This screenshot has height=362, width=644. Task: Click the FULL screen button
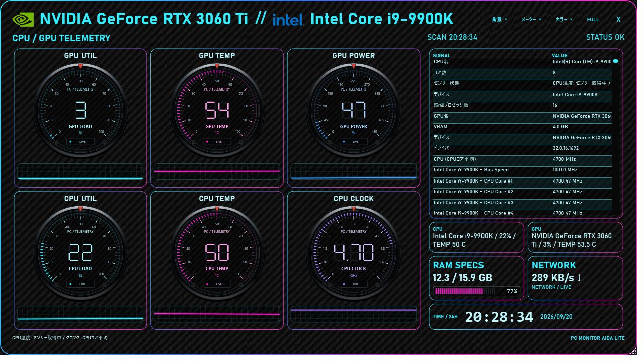pyautogui.click(x=593, y=20)
